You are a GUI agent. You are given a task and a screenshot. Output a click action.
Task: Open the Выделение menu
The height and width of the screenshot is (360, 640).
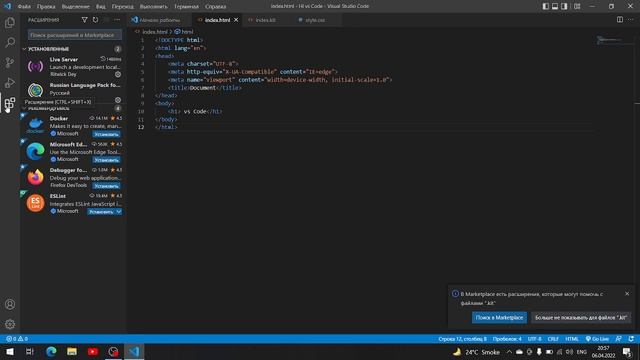tap(76, 7)
